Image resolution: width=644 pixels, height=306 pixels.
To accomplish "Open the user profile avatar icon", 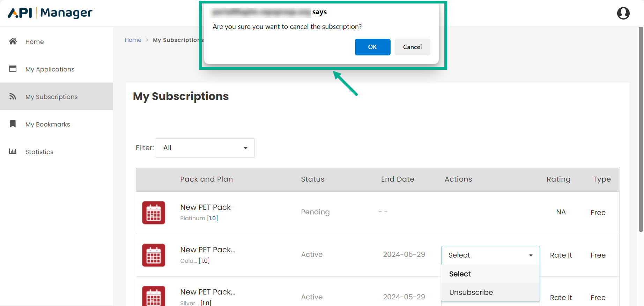I will pyautogui.click(x=623, y=13).
